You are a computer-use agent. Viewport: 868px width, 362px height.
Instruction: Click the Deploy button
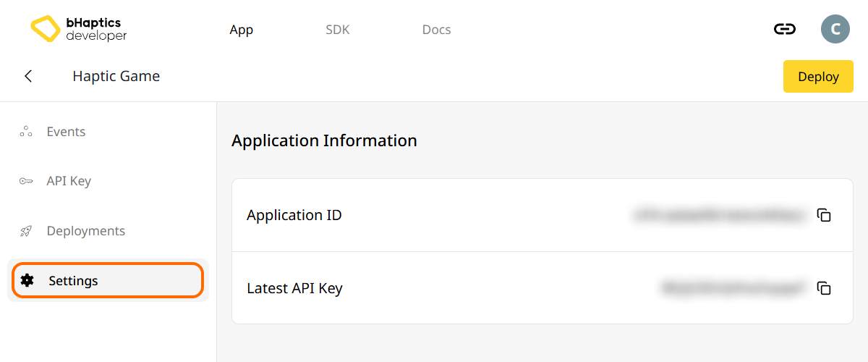[x=818, y=76]
